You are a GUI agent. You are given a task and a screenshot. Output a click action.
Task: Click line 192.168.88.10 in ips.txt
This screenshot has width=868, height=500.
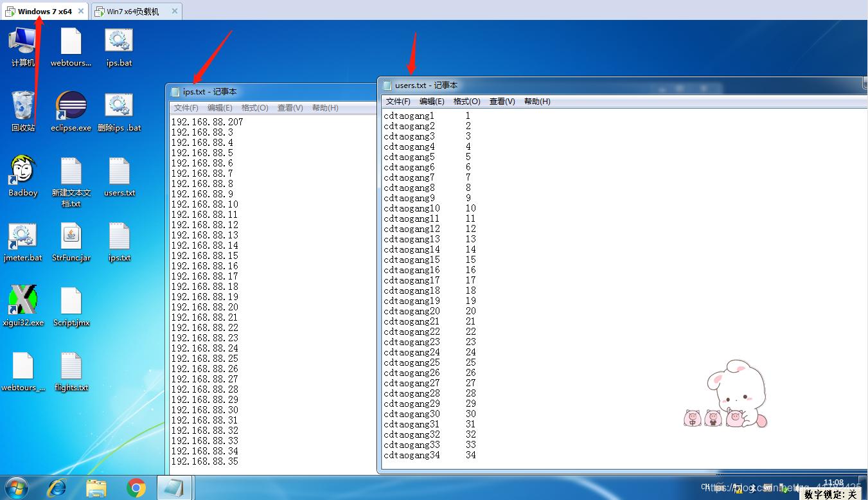(204, 204)
